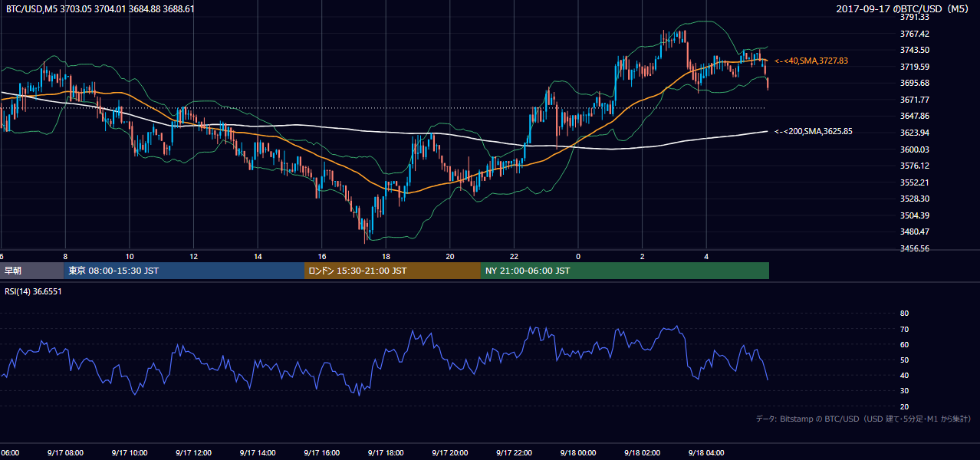Click the RSI(14) 36.6551 indicator label
The width and height of the screenshot is (980, 460).
(34, 291)
